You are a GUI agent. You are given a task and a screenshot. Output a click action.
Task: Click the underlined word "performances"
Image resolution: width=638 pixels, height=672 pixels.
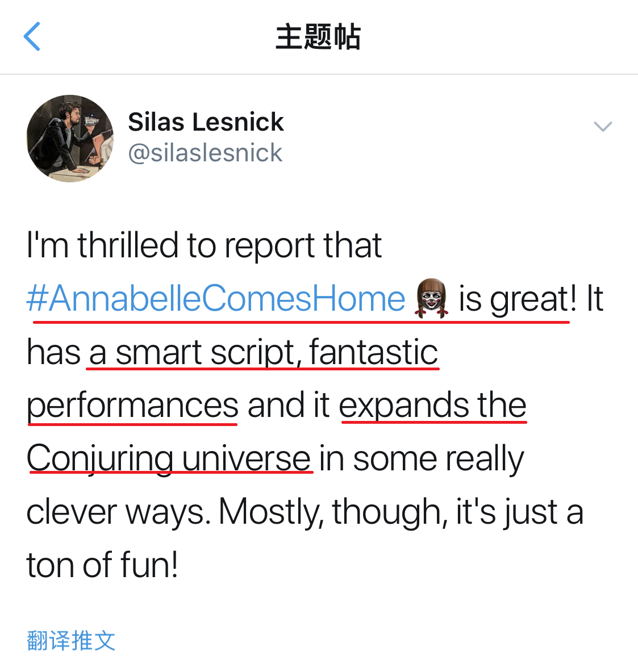tap(133, 406)
